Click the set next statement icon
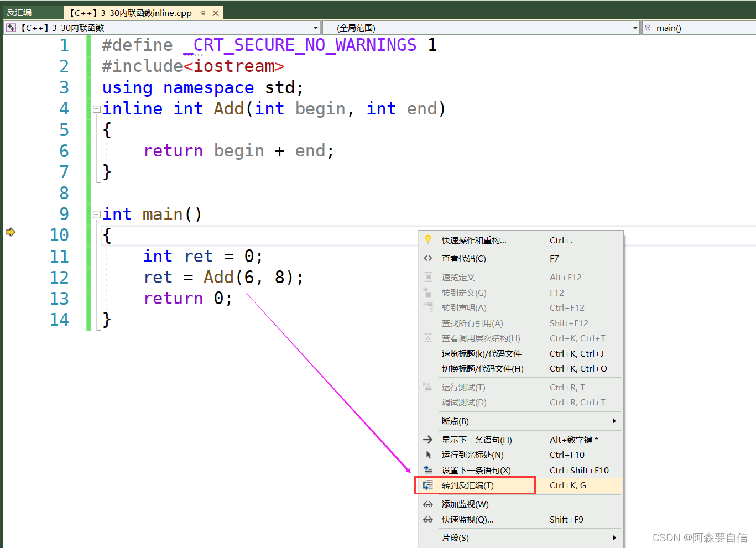The height and width of the screenshot is (548, 756). tap(428, 470)
